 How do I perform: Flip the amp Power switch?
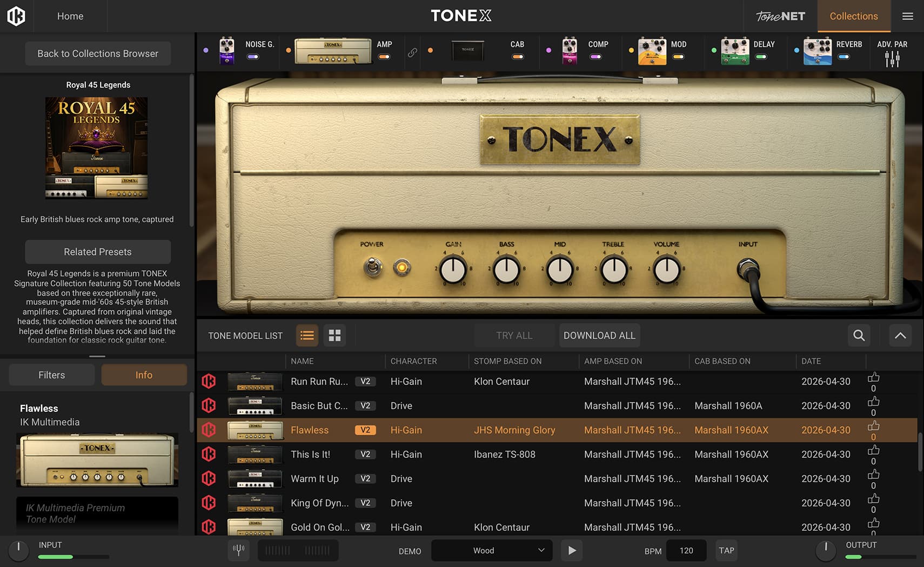click(372, 267)
